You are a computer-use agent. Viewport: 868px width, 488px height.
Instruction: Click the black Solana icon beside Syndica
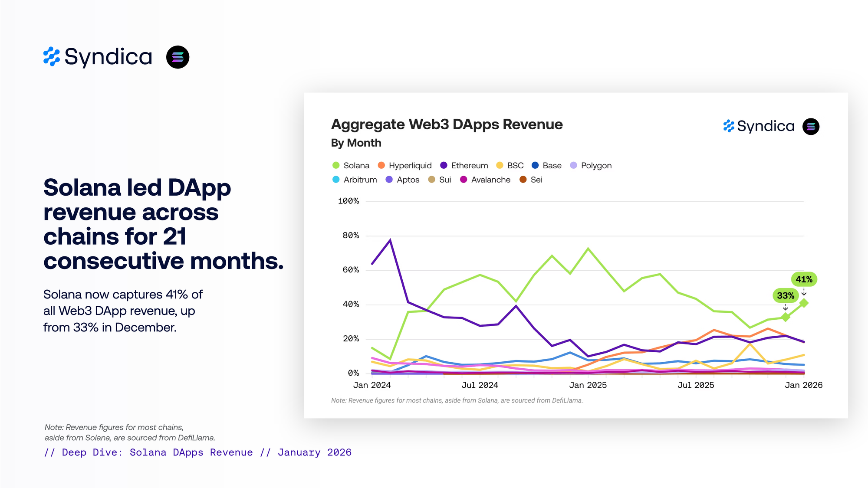coord(178,57)
